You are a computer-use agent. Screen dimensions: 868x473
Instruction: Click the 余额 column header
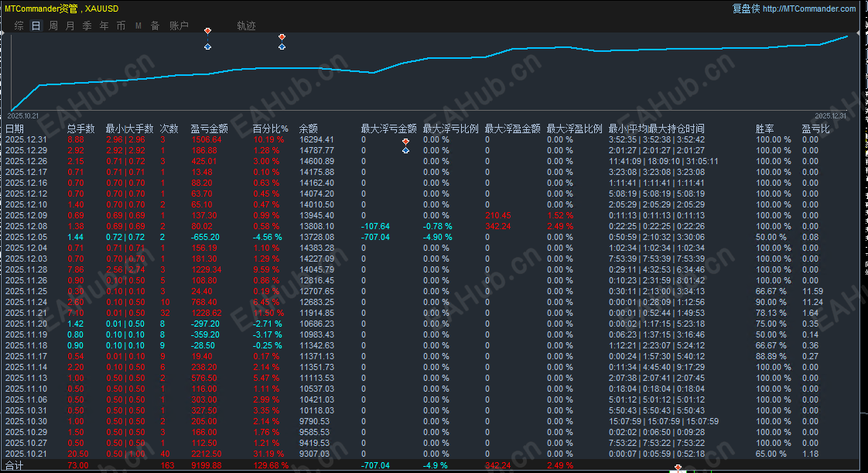309,129
